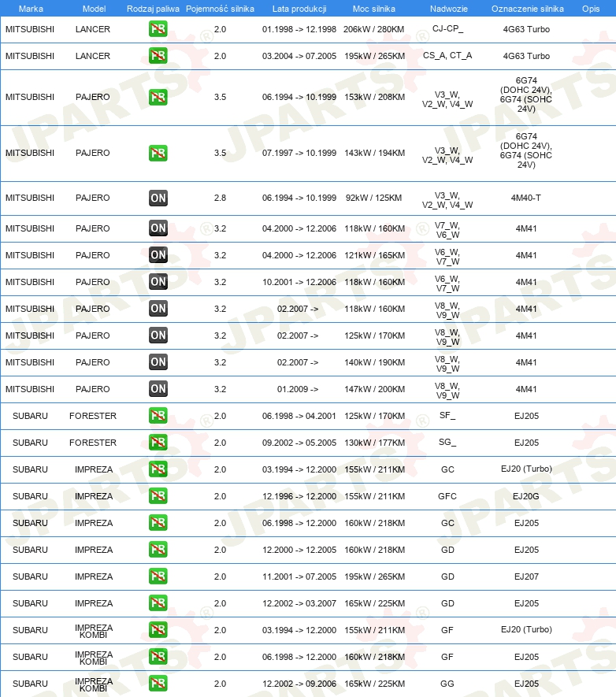The width and height of the screenshot is (616, 697).
Task: Click the Moc silnika column header
Action: click(374, 9)
